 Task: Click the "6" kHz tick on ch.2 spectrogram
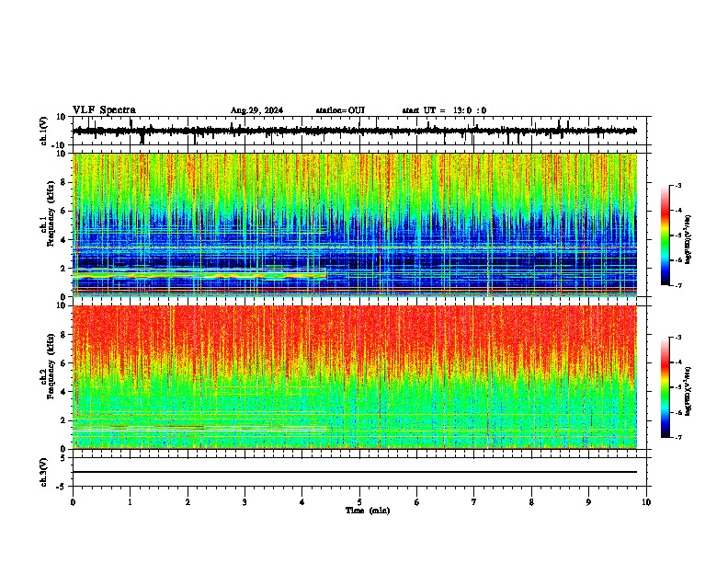pyautogui.click(x=64, y=363)
